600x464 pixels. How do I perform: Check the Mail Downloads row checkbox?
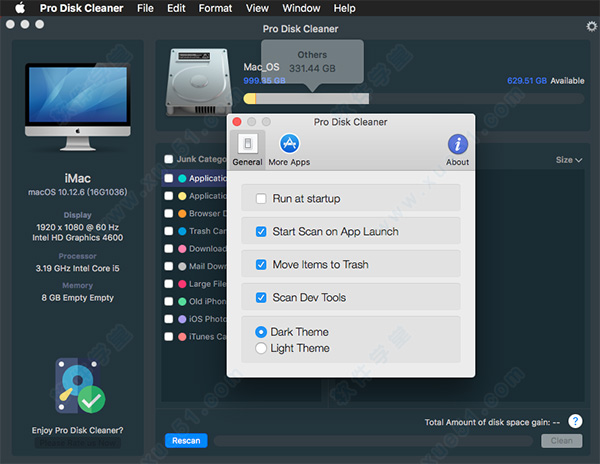[168, 266]
